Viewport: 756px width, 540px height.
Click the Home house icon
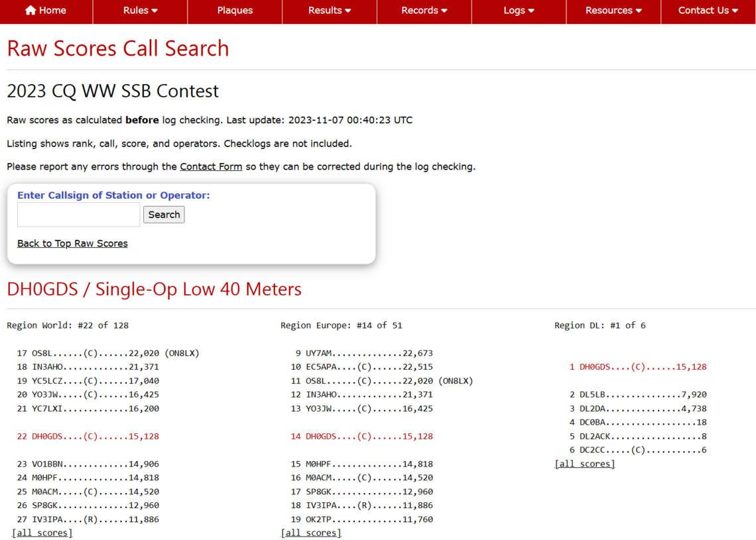[31, 10]
